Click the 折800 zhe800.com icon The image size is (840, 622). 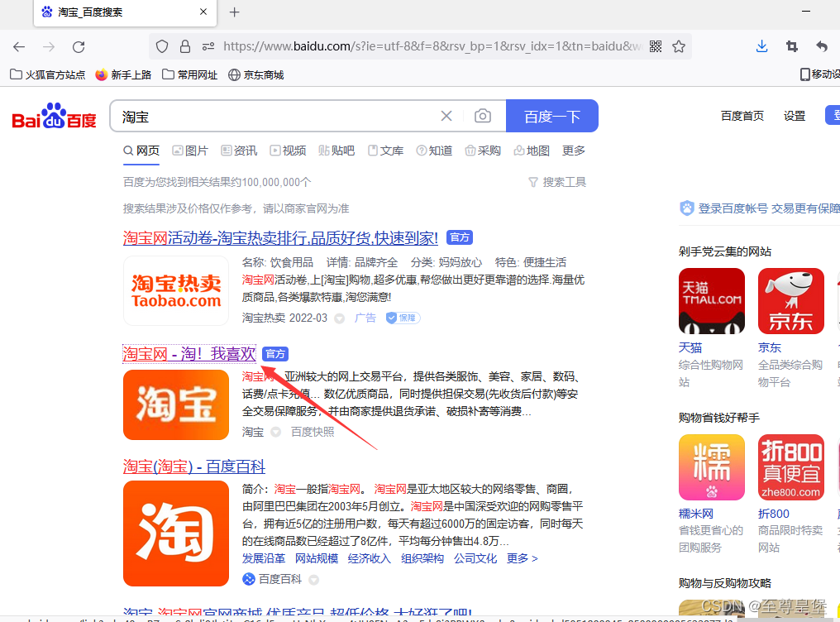coord(790,467)
